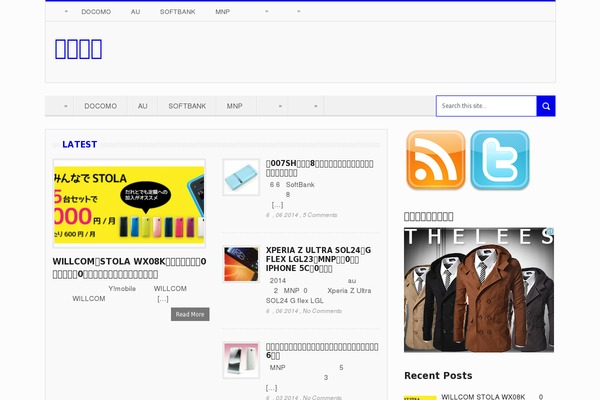Focus the Search this site field
The image size is (600, 400).
(486, 106)
